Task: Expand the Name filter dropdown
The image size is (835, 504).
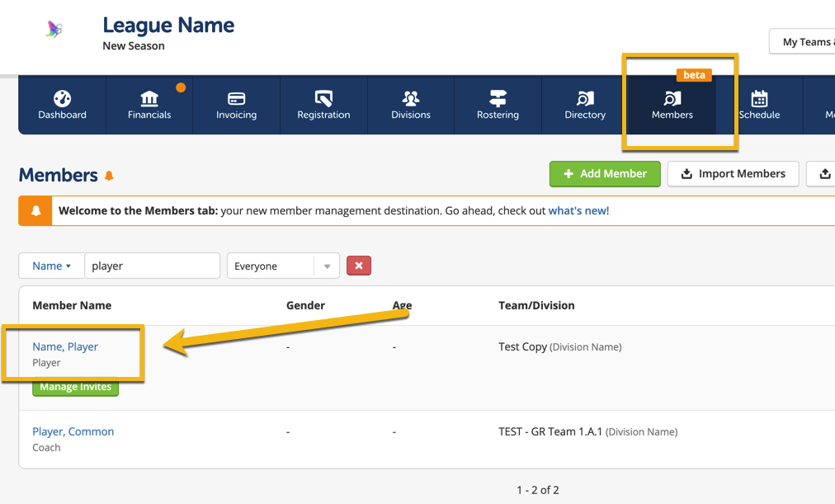Action: (51, 266)
